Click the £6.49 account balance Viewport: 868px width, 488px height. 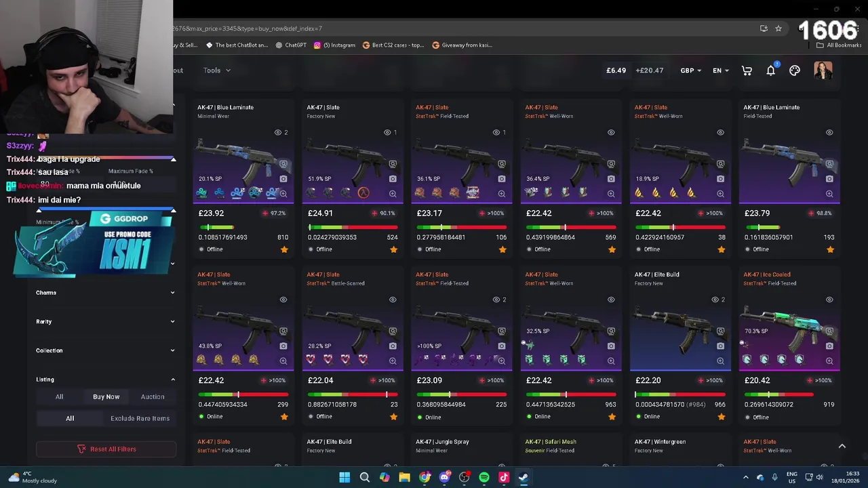point(616,70)
